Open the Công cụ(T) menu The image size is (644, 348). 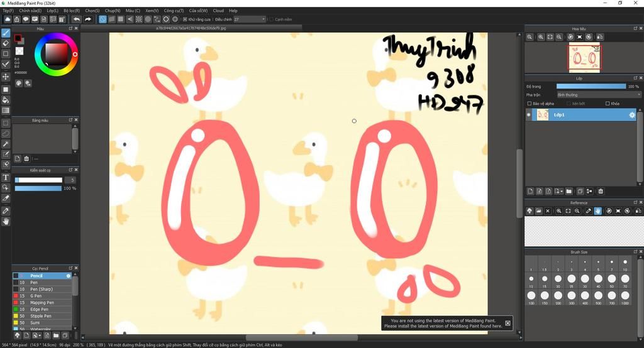pos(174,11)
